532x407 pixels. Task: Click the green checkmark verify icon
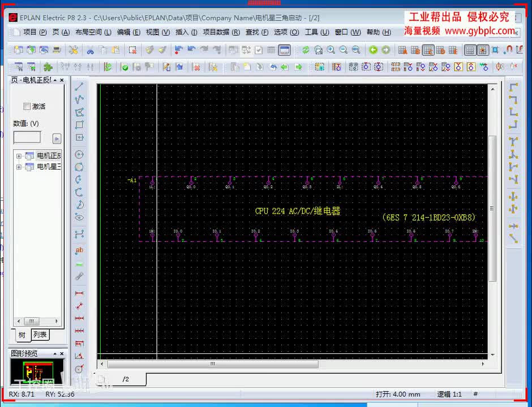125,67
